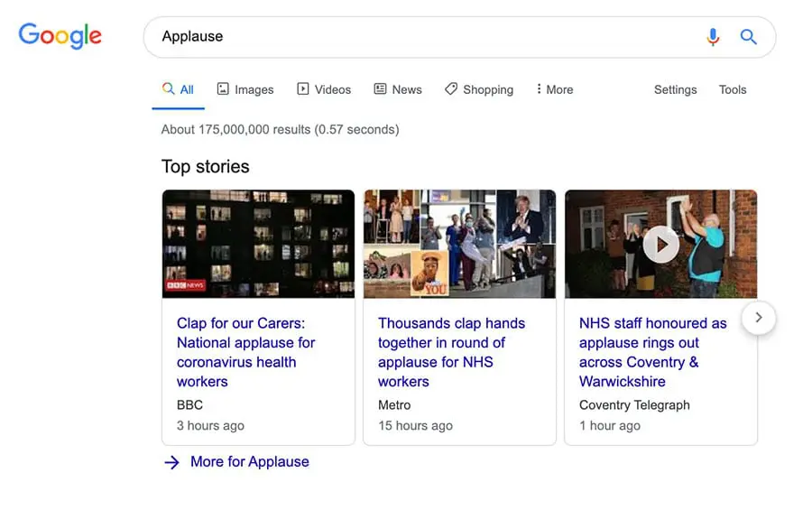The width and height of the screenshot is (812, 510).
Task: Open the BBC Clap for our Carers headline
Action: click(x=245, y=352)
